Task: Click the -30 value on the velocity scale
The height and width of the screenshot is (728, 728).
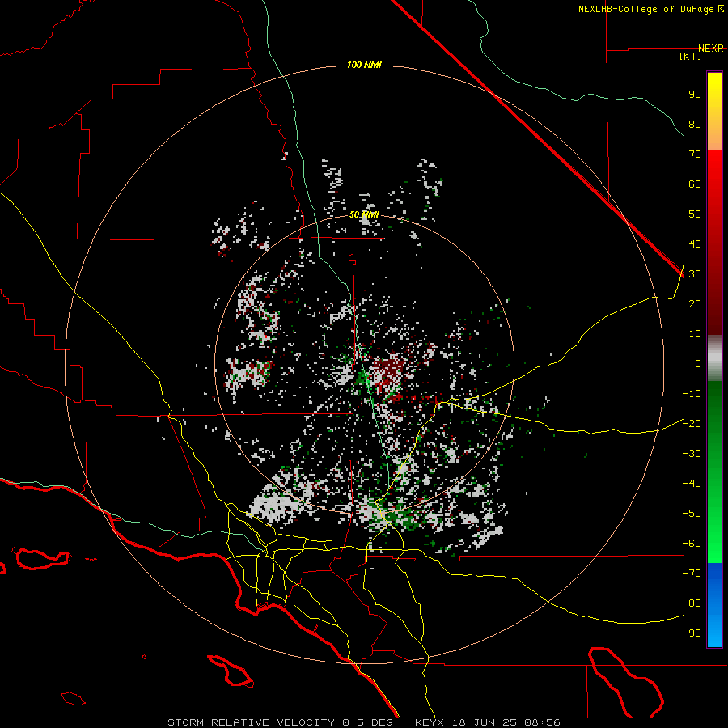Action: point(692,454)
